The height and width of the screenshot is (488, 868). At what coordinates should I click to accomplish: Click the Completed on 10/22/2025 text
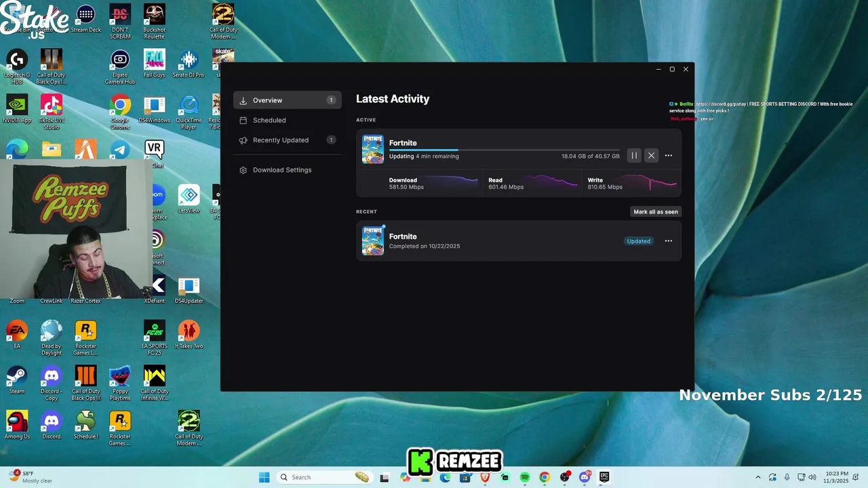point(425,246)
